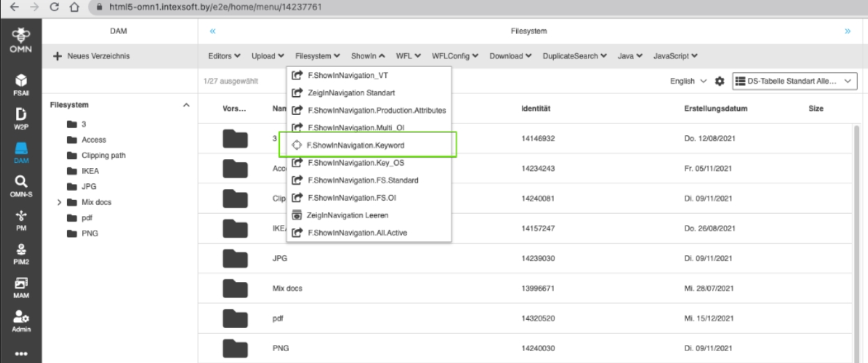Image resolution: width=868 pixels, height=363 pixels.
Task: Open the PM module in sidebar
Action: [20, 221]
